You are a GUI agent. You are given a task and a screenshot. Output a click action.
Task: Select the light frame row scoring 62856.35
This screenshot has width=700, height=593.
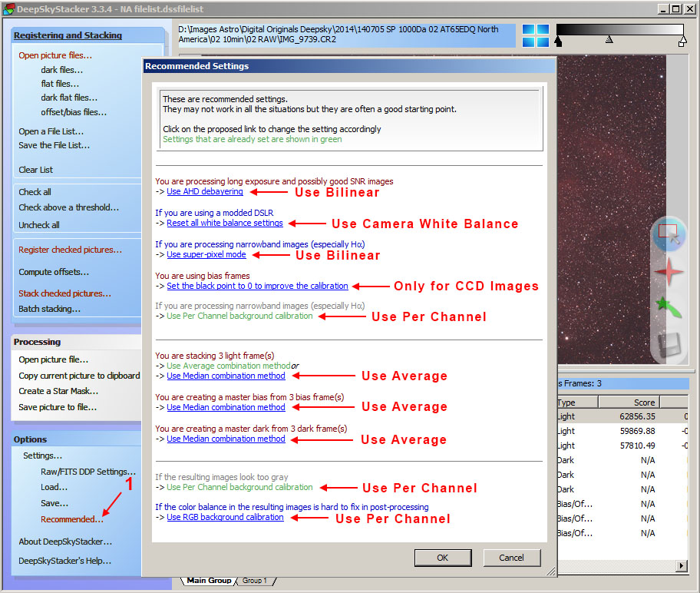pyautogui.click(x=622, y=416)
